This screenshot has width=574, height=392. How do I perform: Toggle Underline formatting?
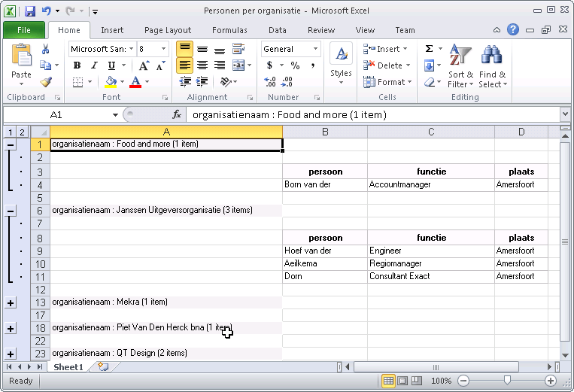pos(111,65)
